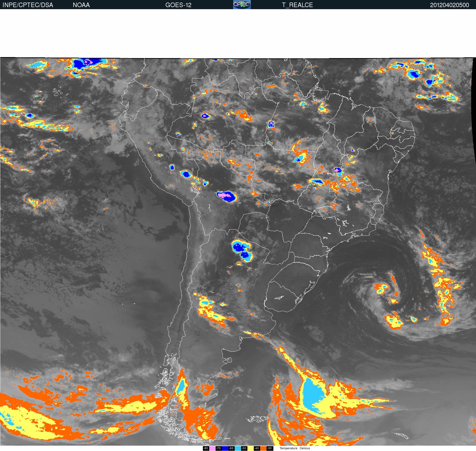Click the INPE/CPTEC/DSA header text
476x451 pixels.
point(28,5)
